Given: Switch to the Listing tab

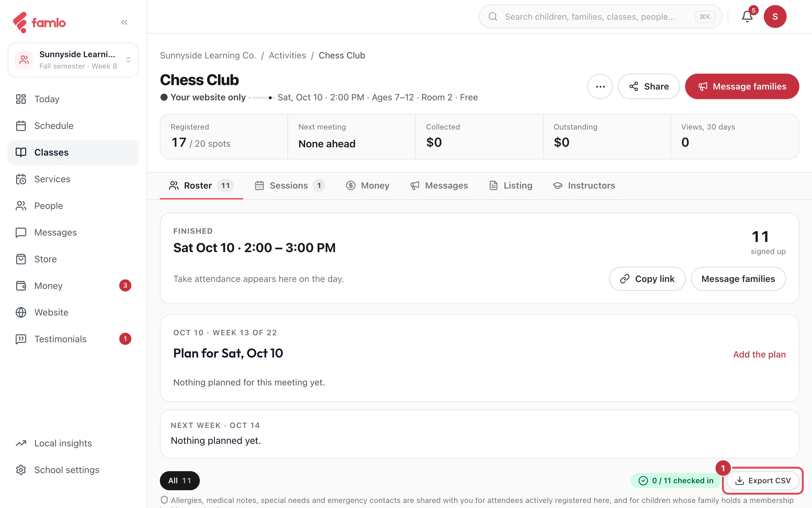Looking at the screenshot, I should (511, 185).
